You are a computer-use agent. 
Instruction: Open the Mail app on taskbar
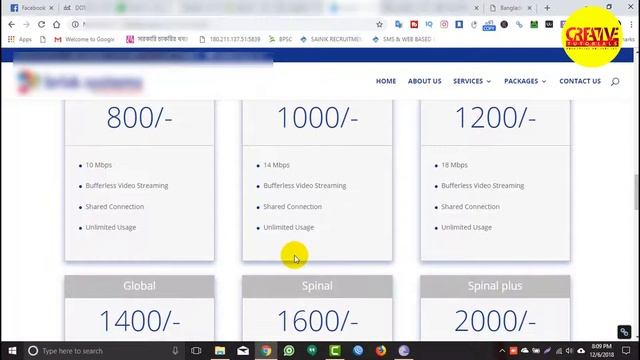point(243,351)
